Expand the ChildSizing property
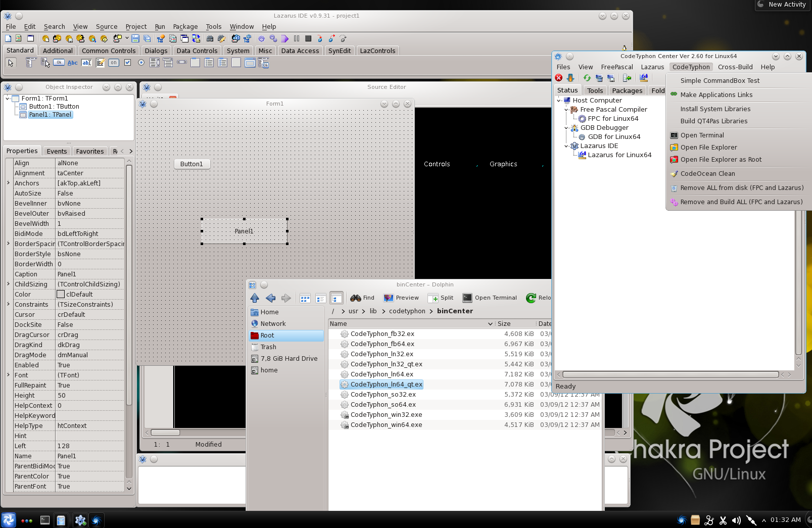The height and width of the screenshot is (528, 812). coord(9,284)
